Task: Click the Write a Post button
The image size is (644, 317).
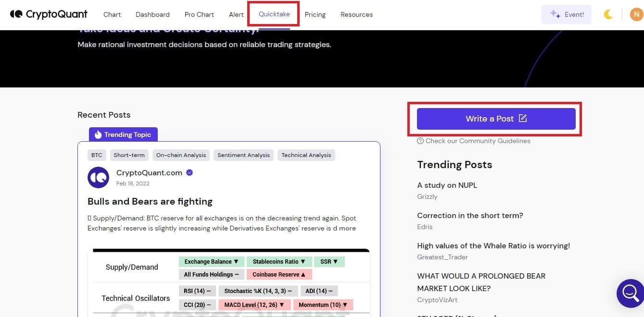Action: coord(496,119)
